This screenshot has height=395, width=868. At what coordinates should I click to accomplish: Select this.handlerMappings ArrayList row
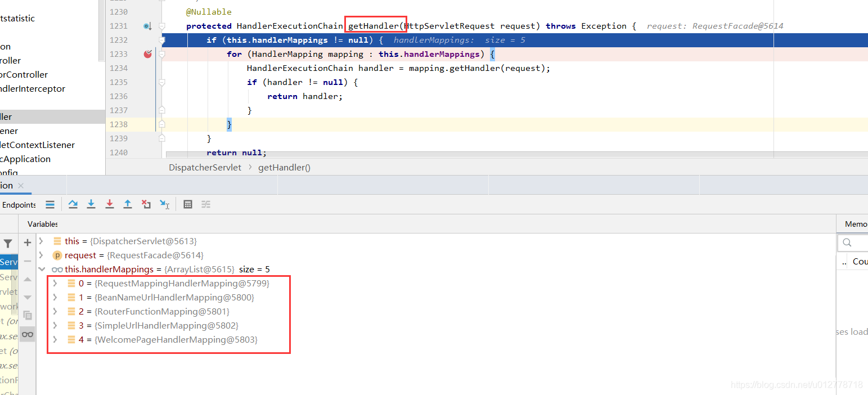point(436,270)
